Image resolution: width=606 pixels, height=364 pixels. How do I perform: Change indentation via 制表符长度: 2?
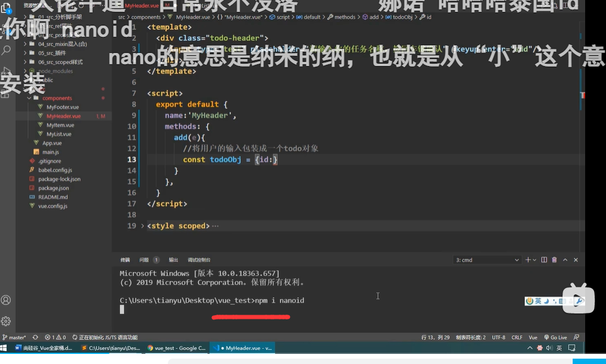(x=470, y=337)
